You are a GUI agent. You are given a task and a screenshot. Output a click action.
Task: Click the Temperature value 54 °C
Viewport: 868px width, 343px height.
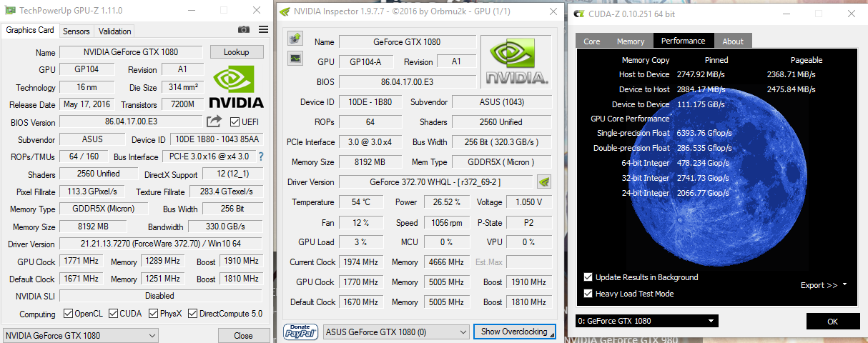click(361, 202)
